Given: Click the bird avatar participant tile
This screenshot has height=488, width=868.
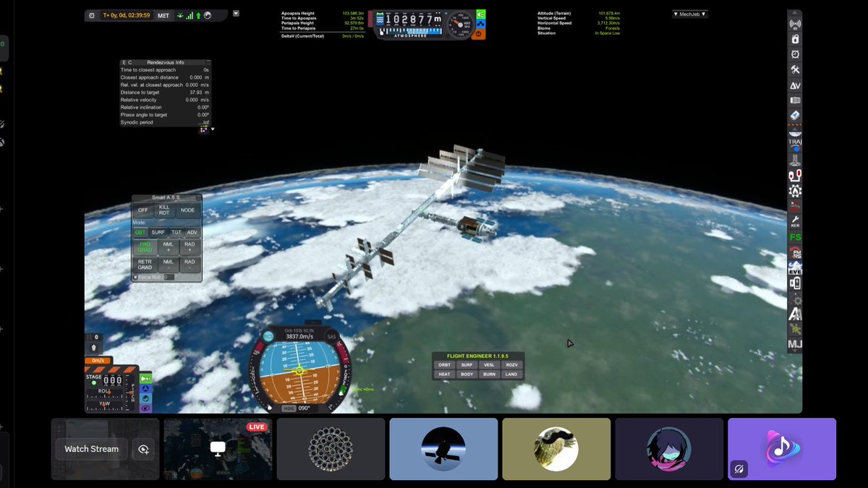Looking at the screenshot, I should (x=556, y=449).
